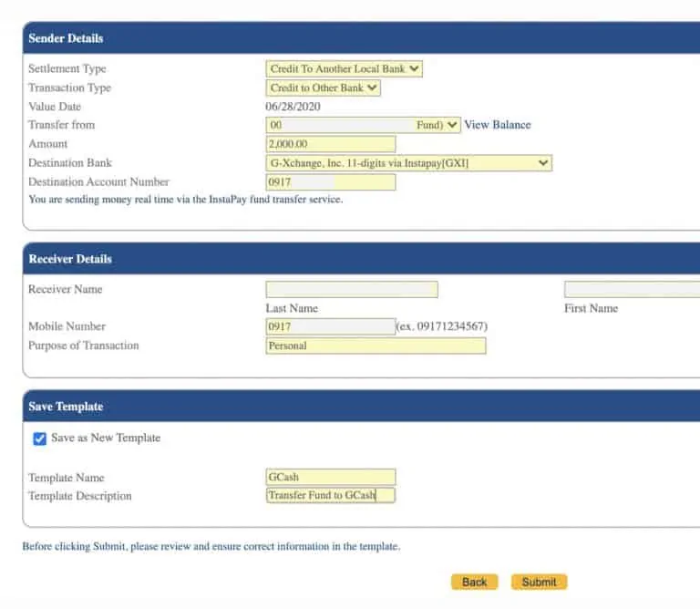Click the Purpose of Transaction field
This screenshot has width=700, height=609.
click(376, 346)
